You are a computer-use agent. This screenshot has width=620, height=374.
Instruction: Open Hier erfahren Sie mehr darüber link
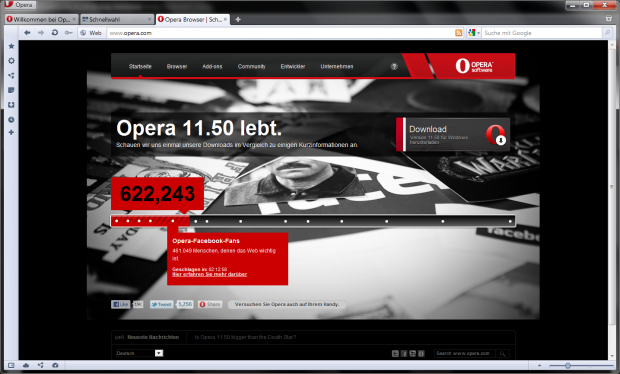click(210, 274)
